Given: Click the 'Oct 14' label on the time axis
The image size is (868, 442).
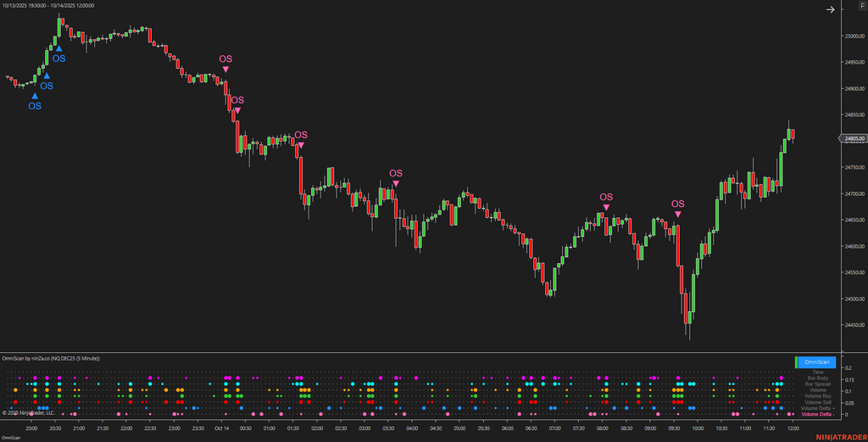Looking at the screenshot, I should pos(222,428).
